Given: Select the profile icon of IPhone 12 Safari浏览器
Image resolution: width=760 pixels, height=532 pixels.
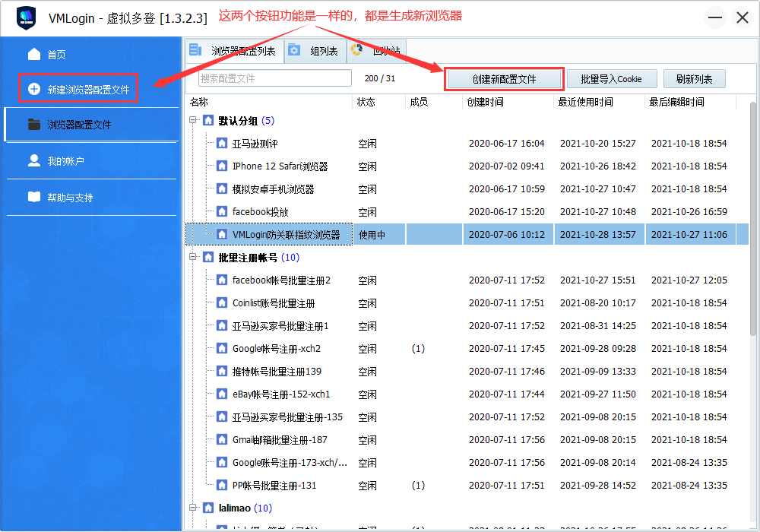Looking at the screenshot, I should click(x=221, y=166).
